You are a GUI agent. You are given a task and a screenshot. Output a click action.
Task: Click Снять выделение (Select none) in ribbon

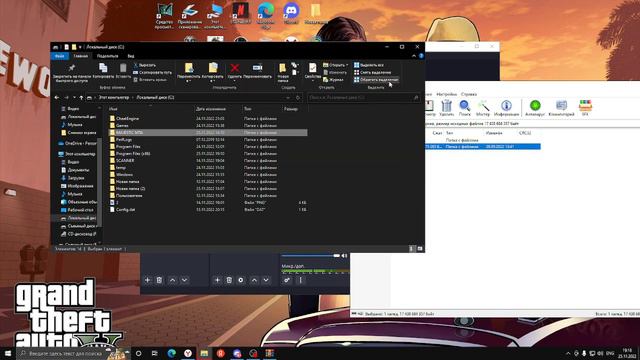(372, 72)
